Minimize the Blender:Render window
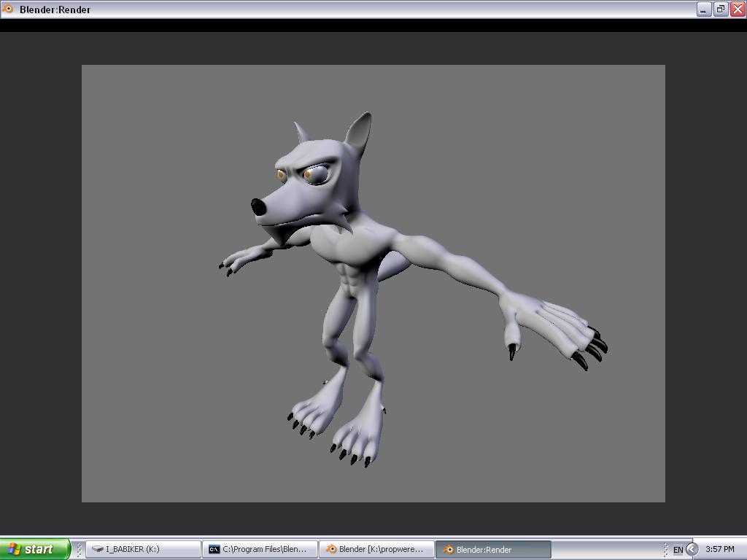Screen dimensions: 747x560 pyautogui.click(x=704, y=9)
